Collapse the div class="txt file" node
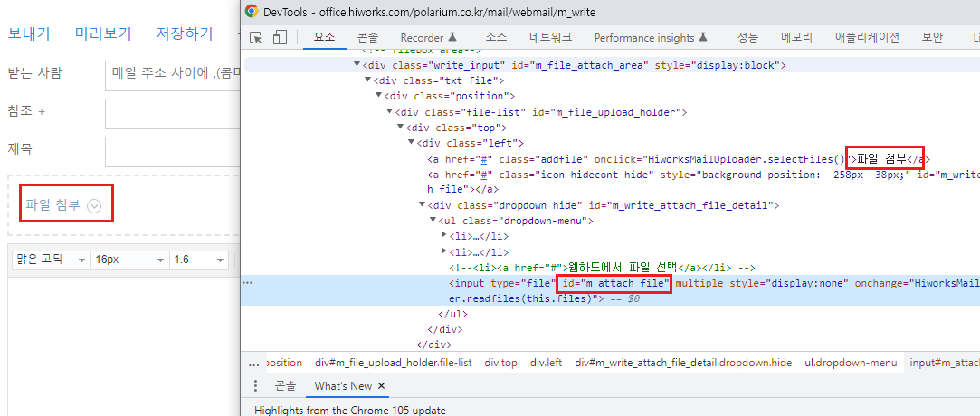Screen dimensions: 980x416 (367, 80)
